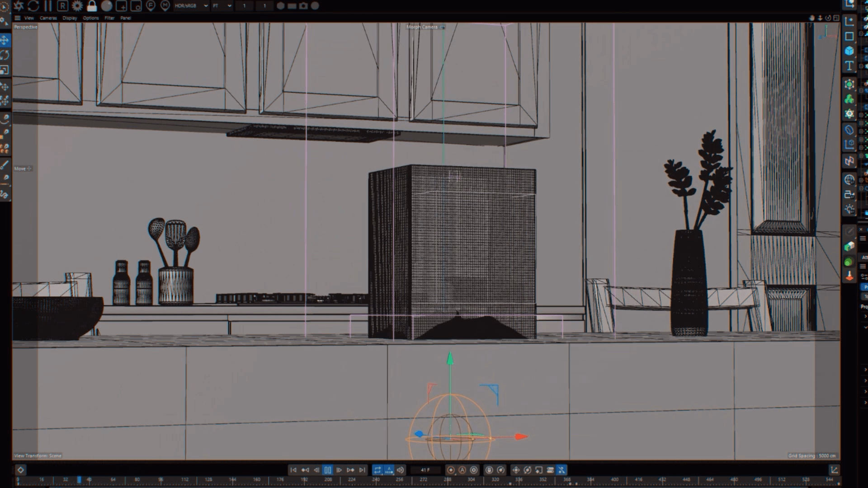868x488 pixels.
Task: Click the keyframe diamond icon at timeline left
Action: [20, 470]
